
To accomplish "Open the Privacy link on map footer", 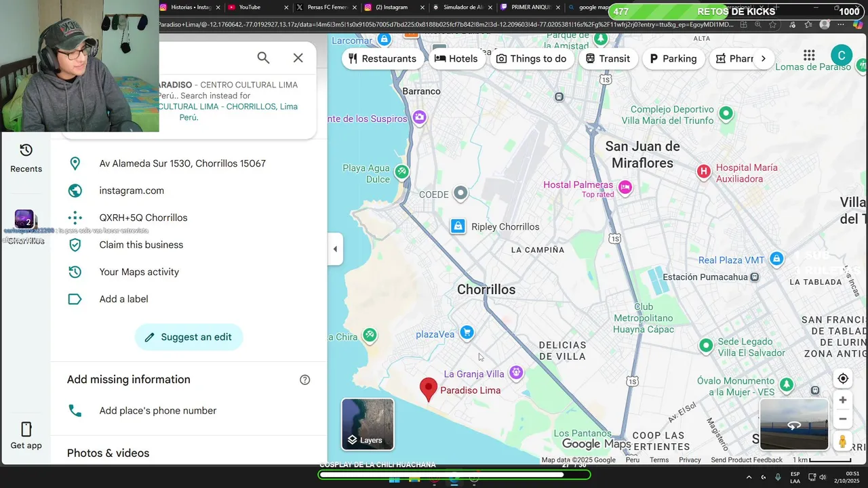I will click(690, 460).
